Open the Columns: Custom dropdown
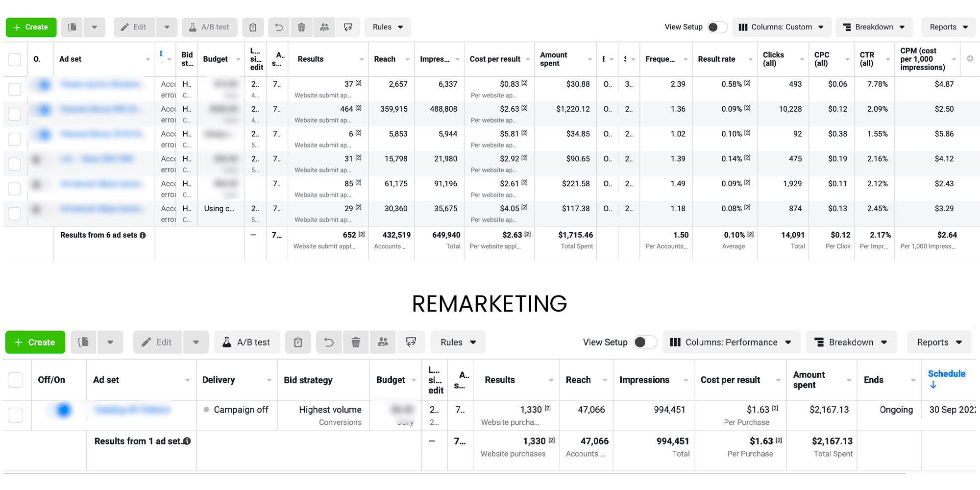 781,27
